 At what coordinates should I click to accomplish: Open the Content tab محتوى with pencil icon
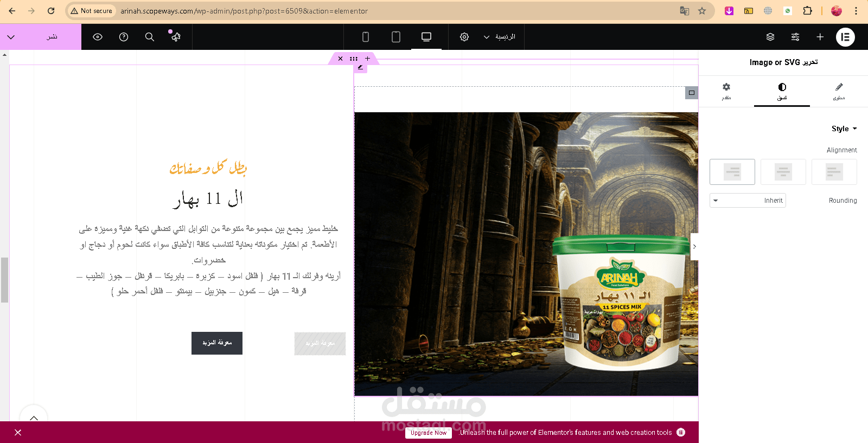point(839,91)
